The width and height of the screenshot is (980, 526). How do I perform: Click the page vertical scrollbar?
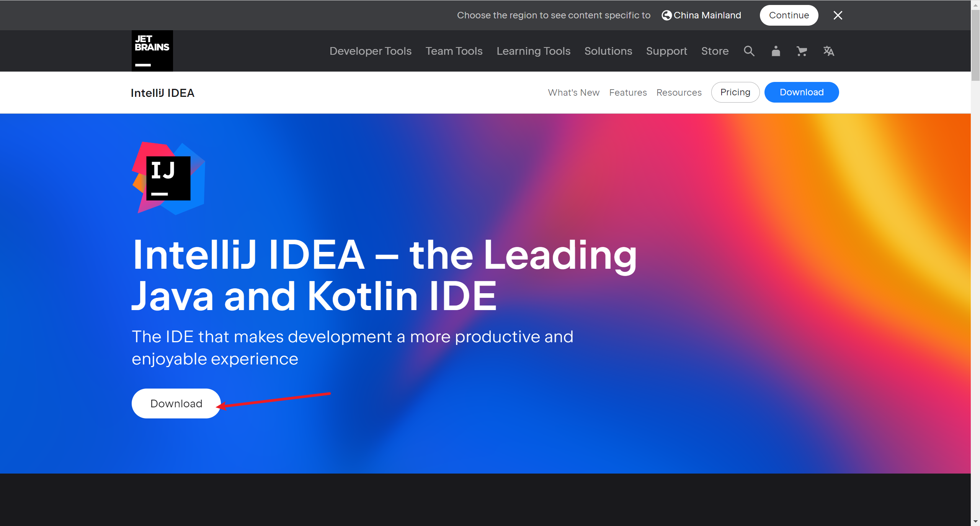pyautogui.click(x=975, y=46)
